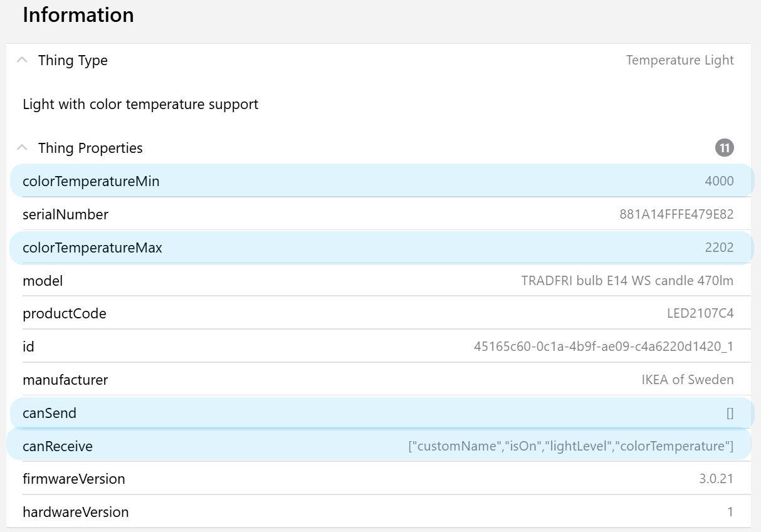
Task: Click the Thing Properties count badge 11
Action: [724, 148]
